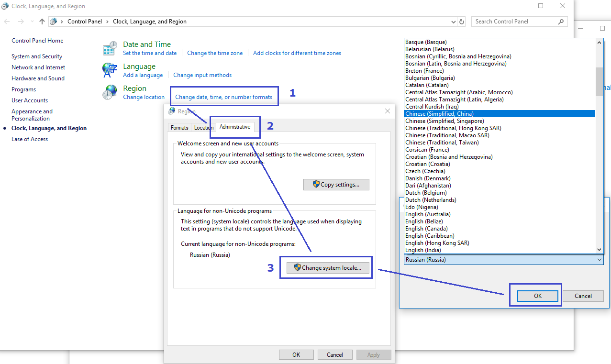Open Ease of Access category

click(30, 139)
